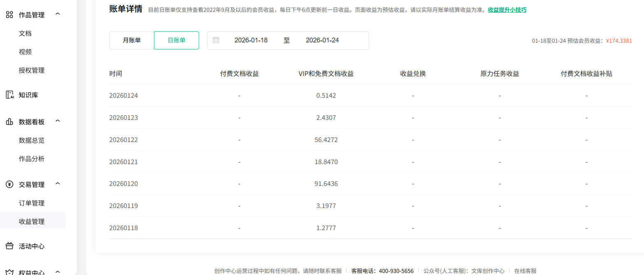
Task: Open 视频 from the sidebar
Action: point(26,52)
